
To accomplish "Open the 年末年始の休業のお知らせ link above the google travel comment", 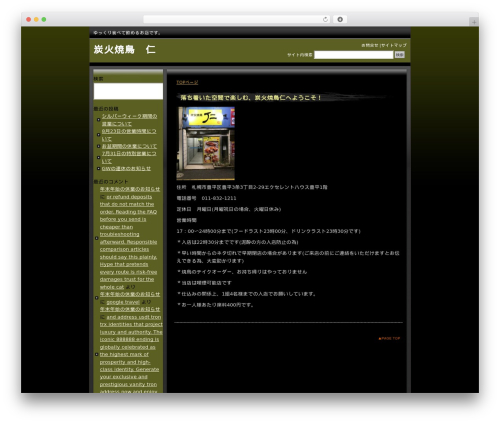I will click(x=130, y=294).
